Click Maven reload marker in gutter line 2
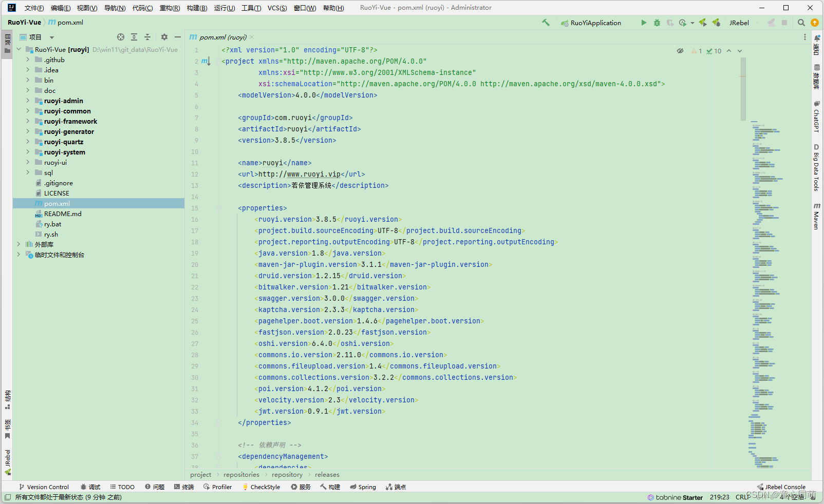This screenshot has width=824, height=504. pos(205,61)
